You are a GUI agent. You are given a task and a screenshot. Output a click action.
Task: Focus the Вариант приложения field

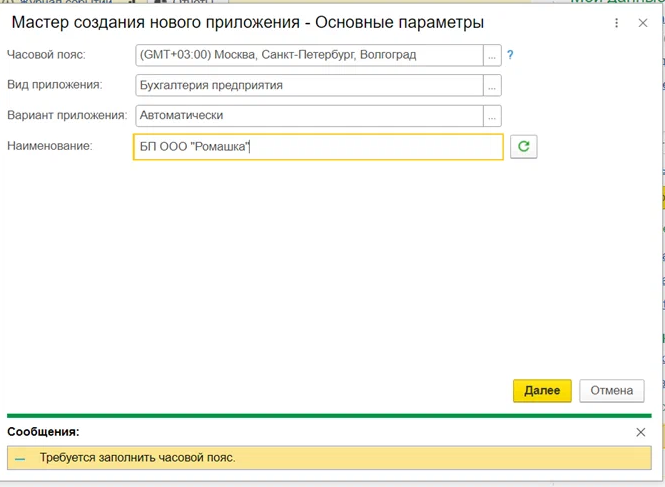tap(310, 116)
